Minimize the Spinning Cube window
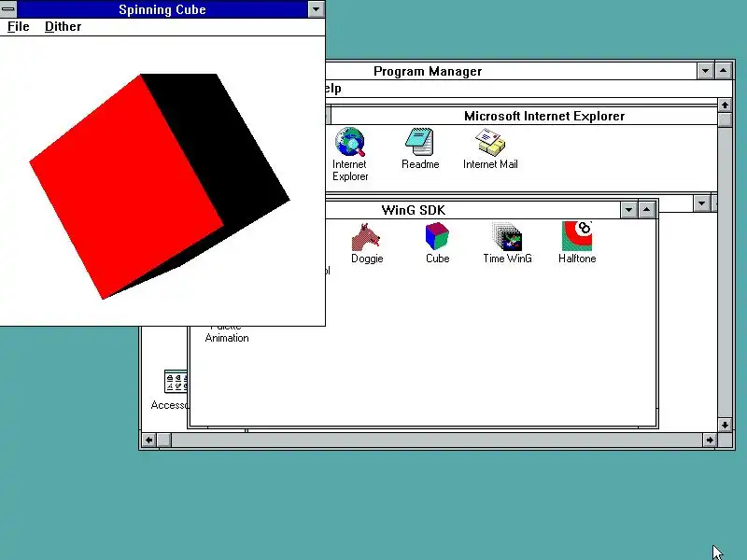 [x=316, y=9]
